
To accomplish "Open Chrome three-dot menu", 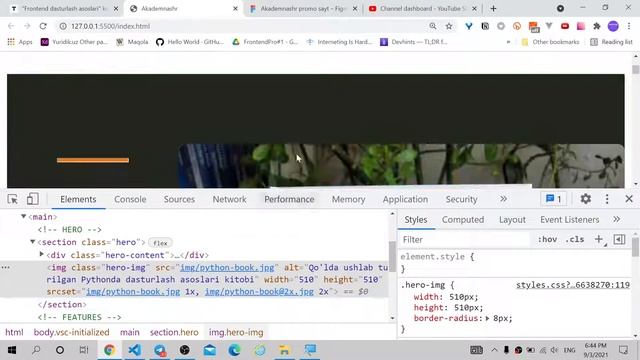I will [629, 26].
